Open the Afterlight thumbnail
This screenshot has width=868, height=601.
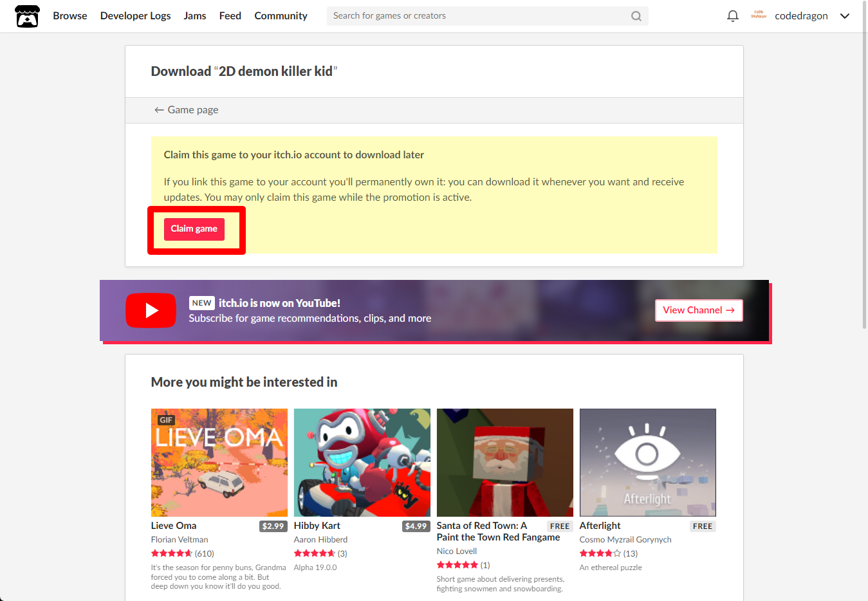pos(648,463)
